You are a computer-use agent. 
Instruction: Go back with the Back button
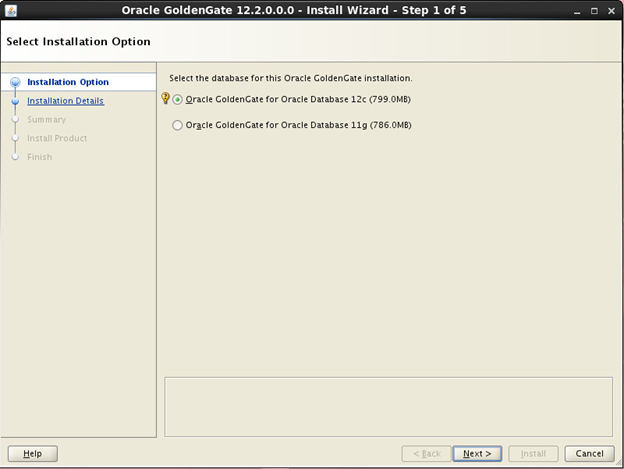pyautogui.click(x=426, y=453)
